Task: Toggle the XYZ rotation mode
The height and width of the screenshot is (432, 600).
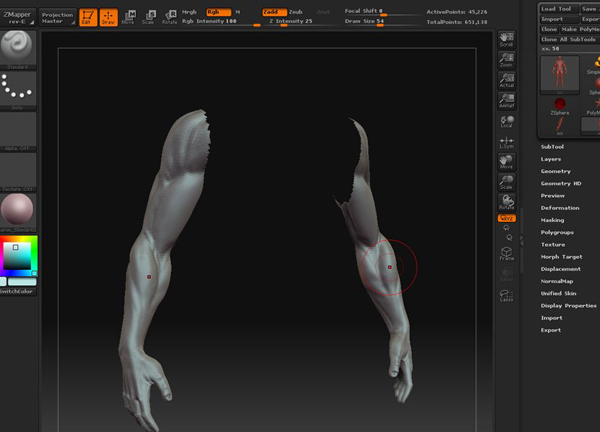Action: (506, 216)
